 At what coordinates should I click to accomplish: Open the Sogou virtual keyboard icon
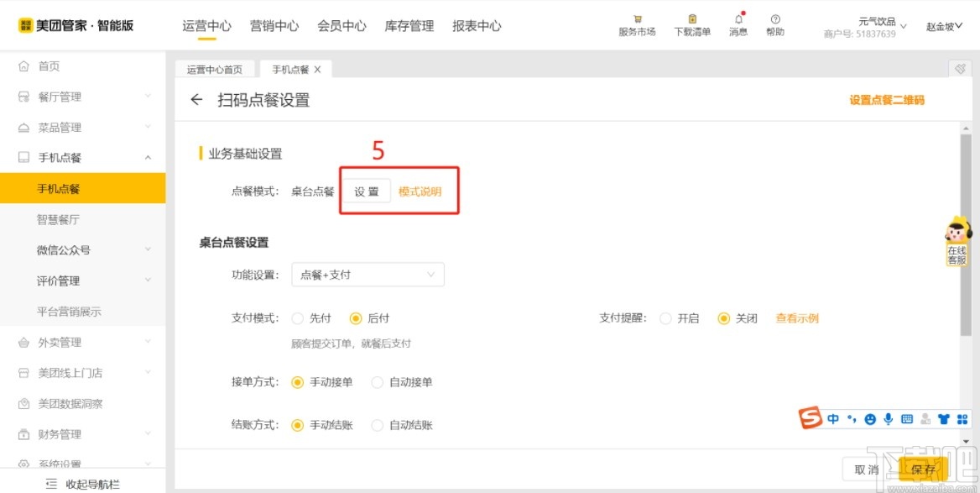[907, 418]
